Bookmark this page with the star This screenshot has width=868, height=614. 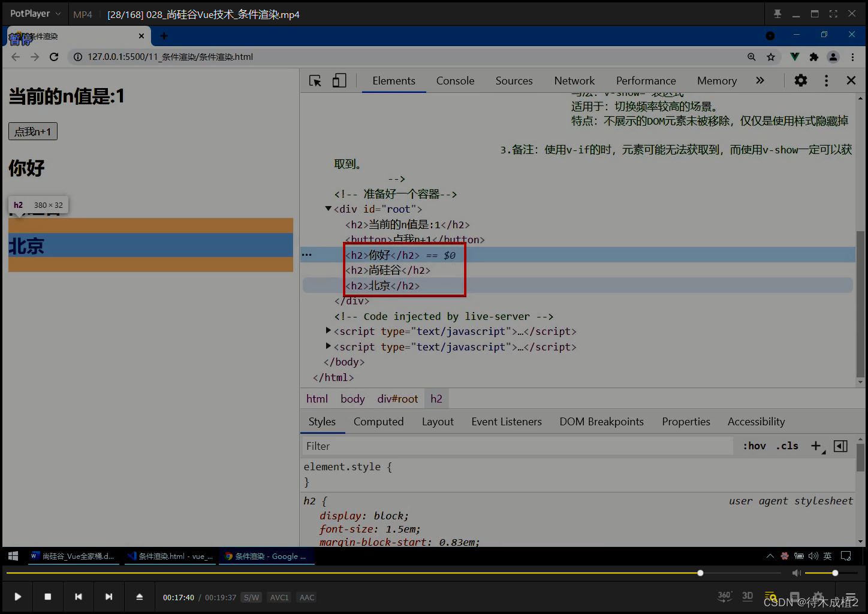(771, 57)
